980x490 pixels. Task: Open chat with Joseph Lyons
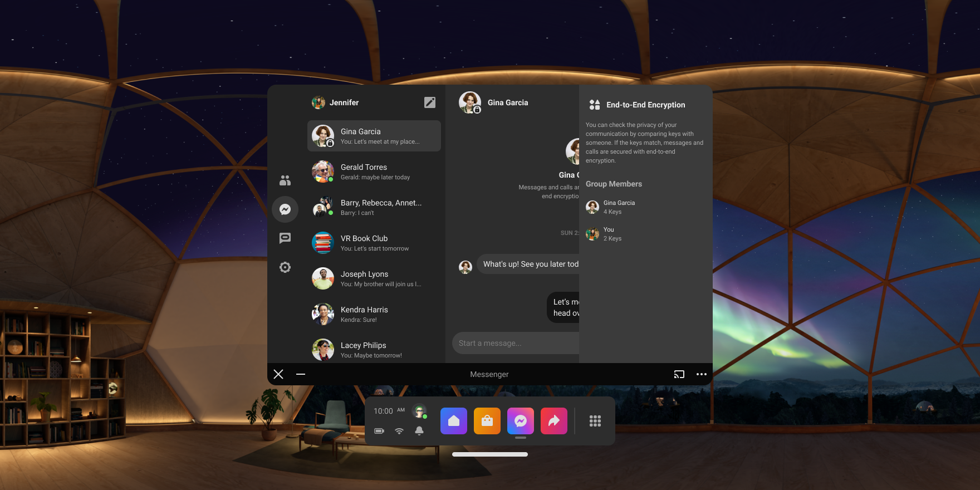click(374, 278)
